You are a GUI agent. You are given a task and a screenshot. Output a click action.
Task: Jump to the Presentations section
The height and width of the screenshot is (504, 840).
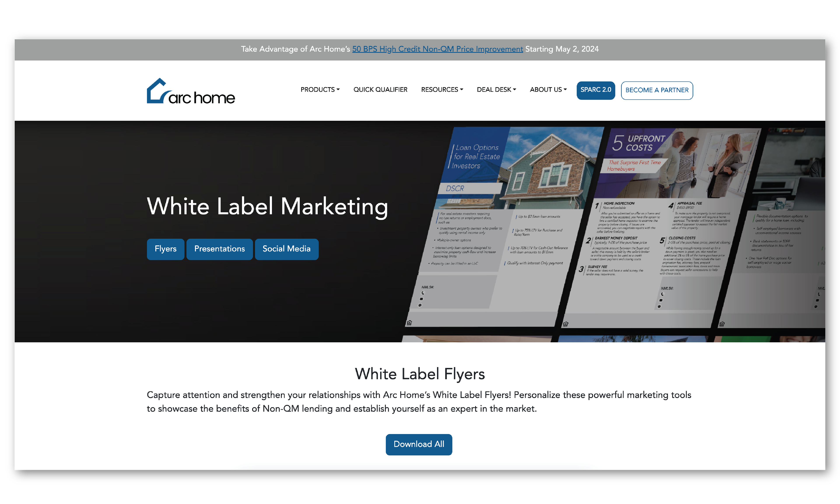[x=219, y=249]
